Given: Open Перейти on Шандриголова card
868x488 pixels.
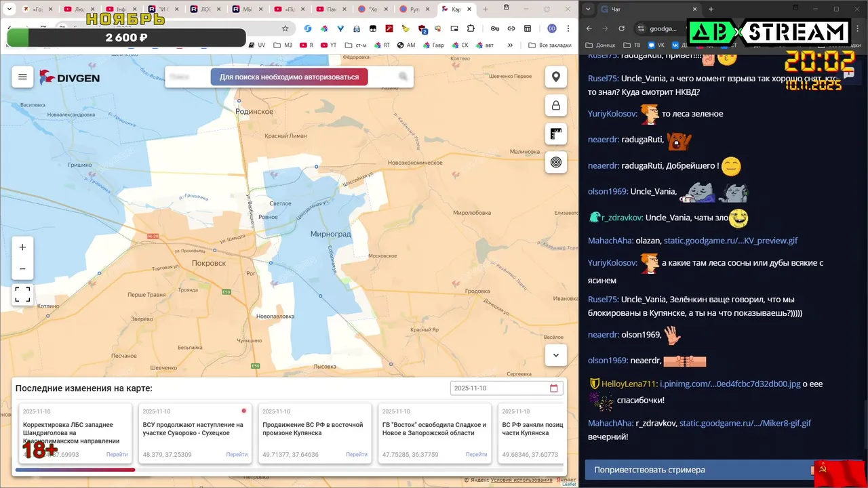Looking at the screenshot, I should [117, 455].
